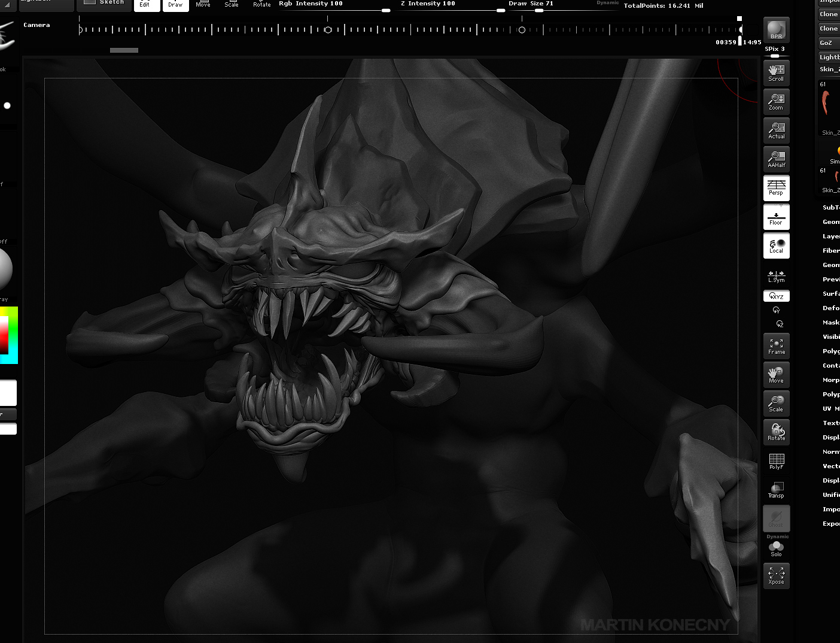This screenshot has width=840, height=643.
Task: Click the Y-axis rotation icon below XYZ
Action: click(x=776, y=310)
